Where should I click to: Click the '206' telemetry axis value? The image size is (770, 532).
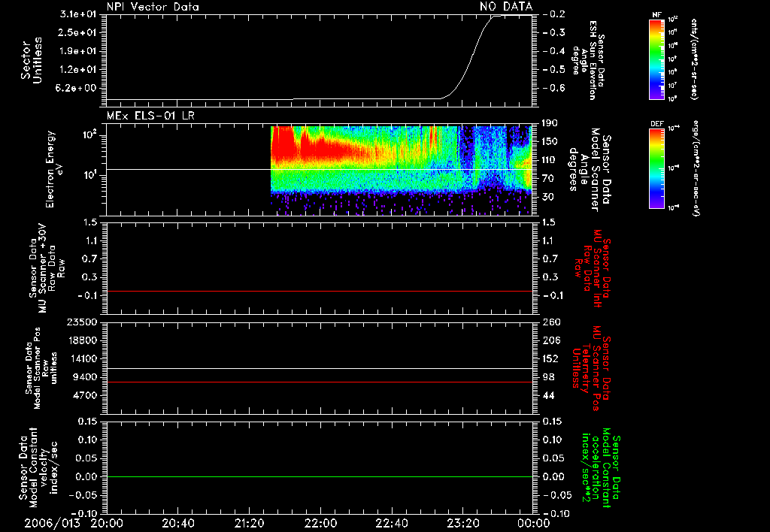pos(551,340)
